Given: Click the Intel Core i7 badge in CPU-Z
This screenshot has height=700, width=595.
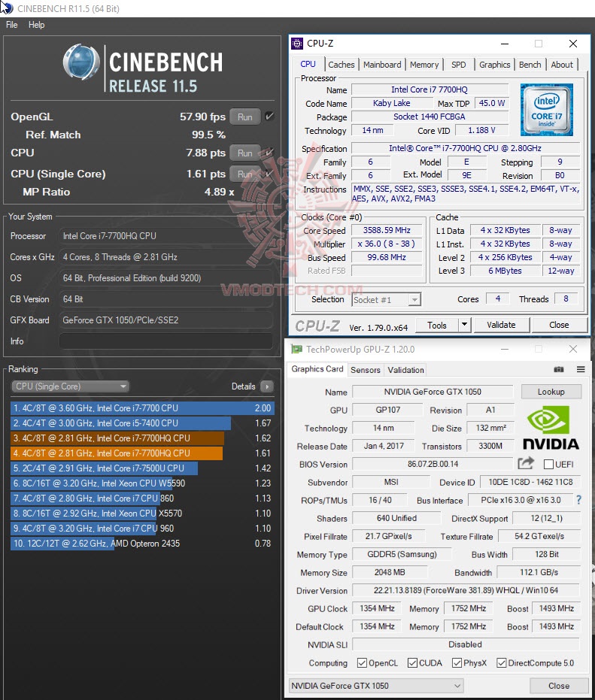Looking at the screenshot, I should [546, 109].
